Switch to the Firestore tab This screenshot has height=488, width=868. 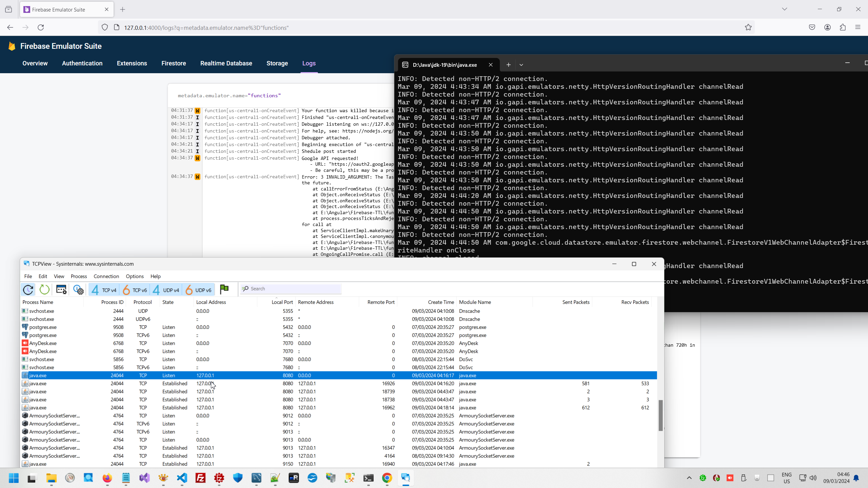click(174, 63)
